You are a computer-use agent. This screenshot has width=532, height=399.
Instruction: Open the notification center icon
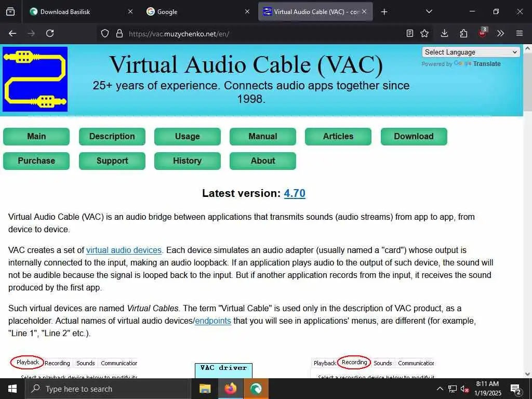516,389
